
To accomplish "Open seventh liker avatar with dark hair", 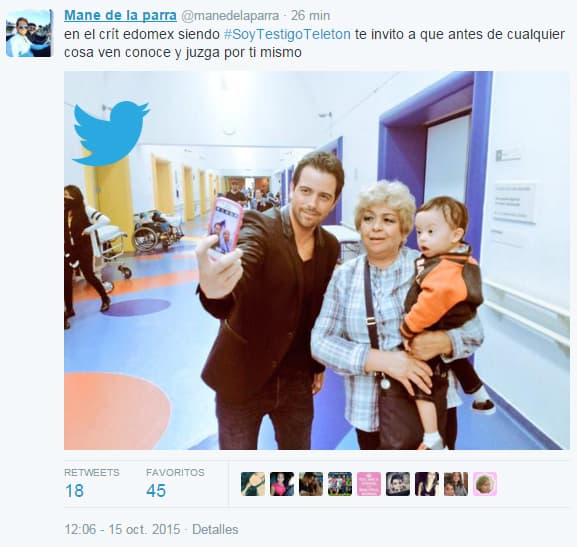I will tap(427, 484).
